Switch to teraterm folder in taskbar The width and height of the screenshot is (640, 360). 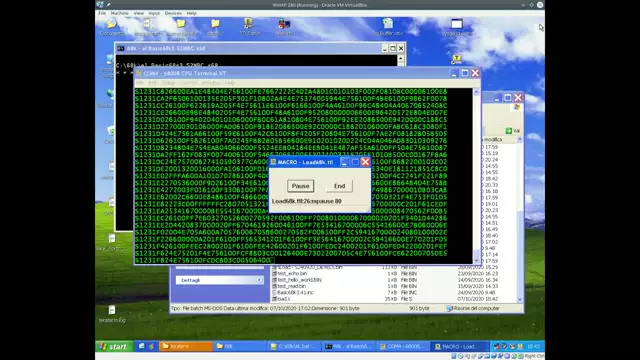tap(186, 346)
